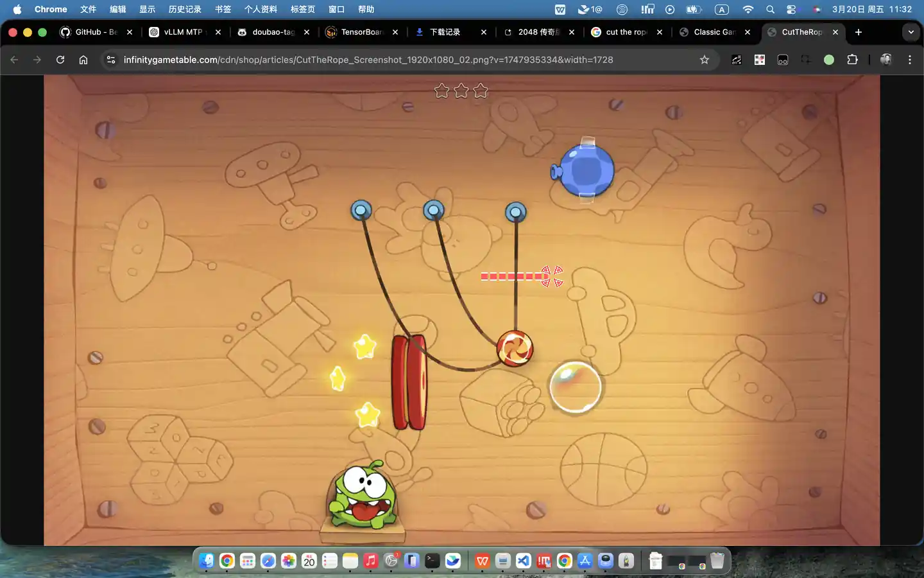Open Safari from the Dock
This screenshot has width=924, height=578.
pyautogui.click(x=268, y=561)
